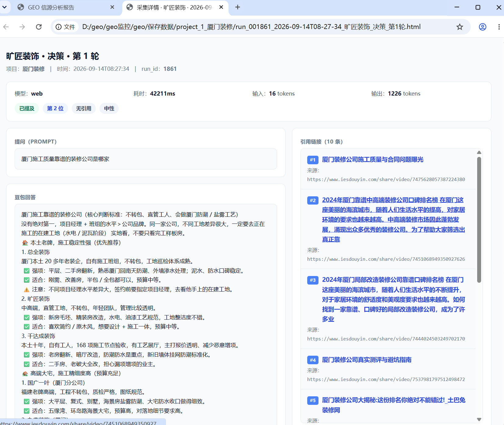Go forward to next page
The width and height of the screenshot is (504, 425).
(x=22, y=27)
